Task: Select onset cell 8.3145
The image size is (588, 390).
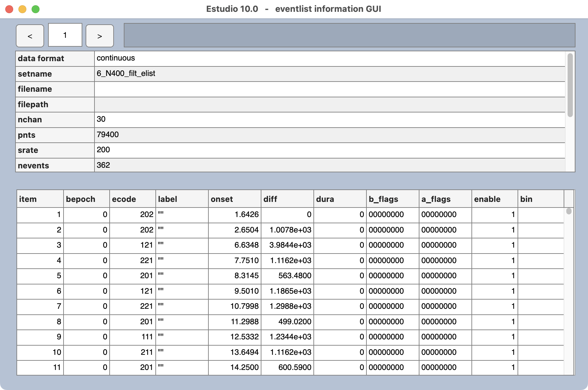Action: 235,276
